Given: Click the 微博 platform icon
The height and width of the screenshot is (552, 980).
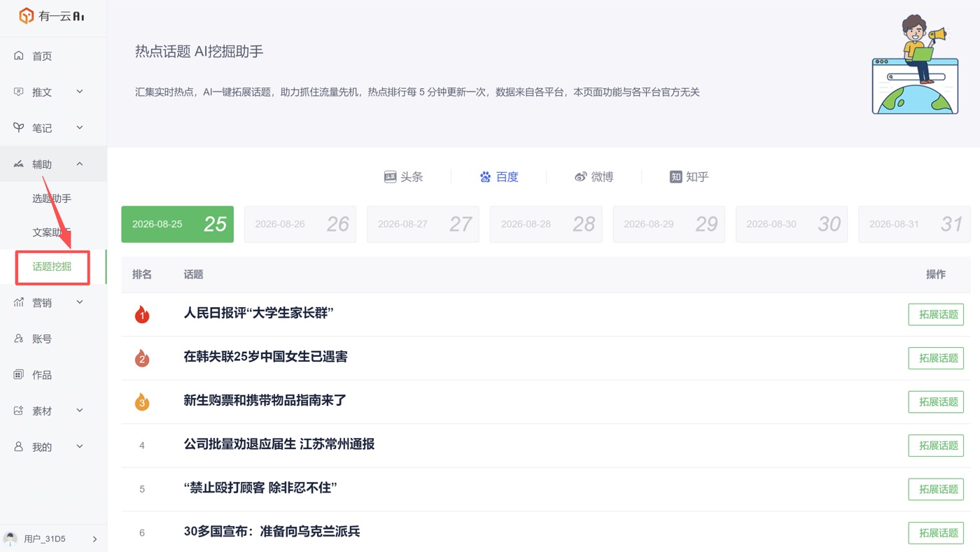Looking at the screenshot, I should pyautogui.click(x=580, y=177).
